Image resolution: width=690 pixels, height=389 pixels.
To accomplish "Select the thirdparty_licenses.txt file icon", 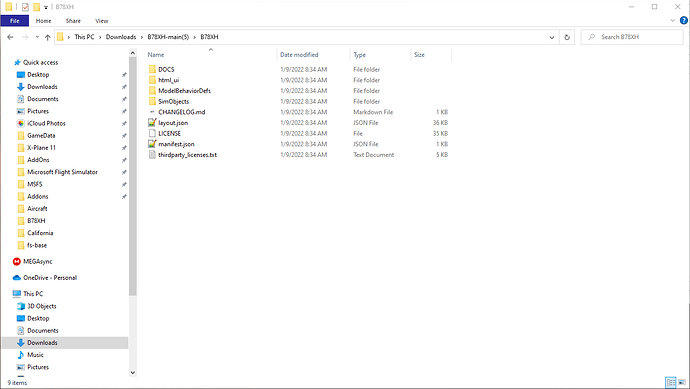I will point(152,155).
